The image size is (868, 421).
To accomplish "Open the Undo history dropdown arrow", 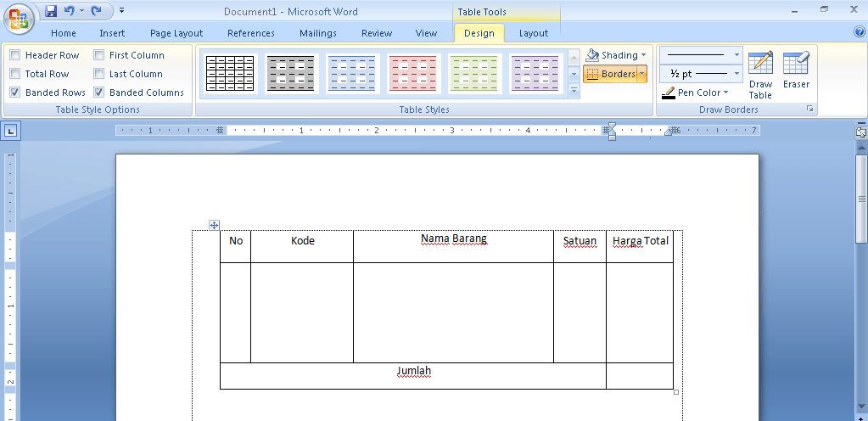I will (x=82, y=10).
